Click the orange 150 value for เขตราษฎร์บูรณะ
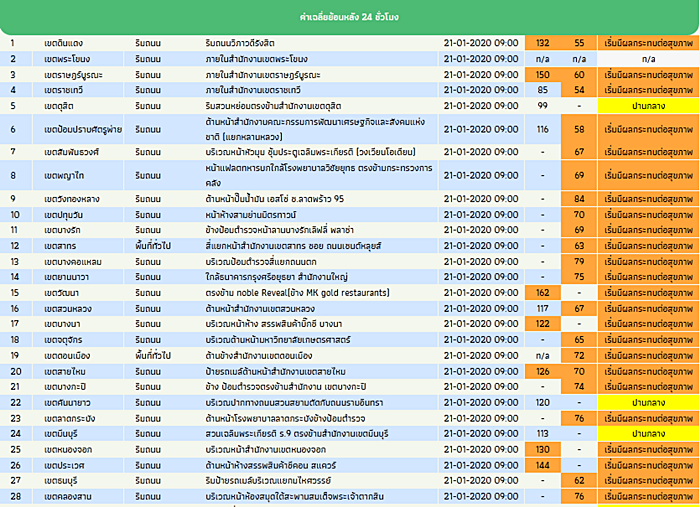The height and width of the screenshot is (507, 700). tap(543, 75)
